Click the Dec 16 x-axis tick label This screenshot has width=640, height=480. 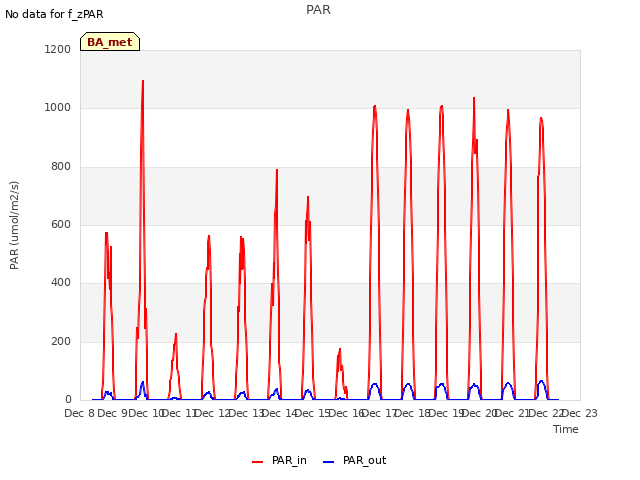point(346,413)
